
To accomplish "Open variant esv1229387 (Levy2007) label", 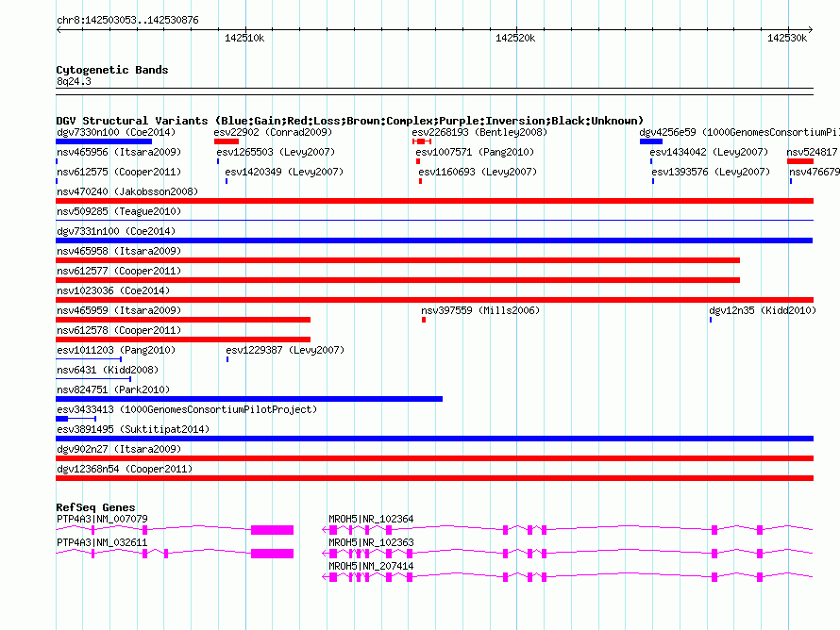I will (285, 350).
